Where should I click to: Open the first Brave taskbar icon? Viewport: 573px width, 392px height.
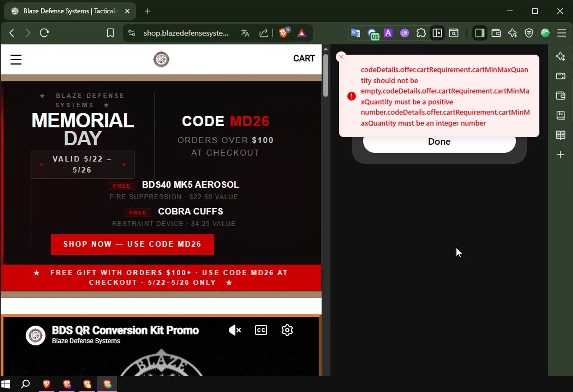(x=47, y=384)
